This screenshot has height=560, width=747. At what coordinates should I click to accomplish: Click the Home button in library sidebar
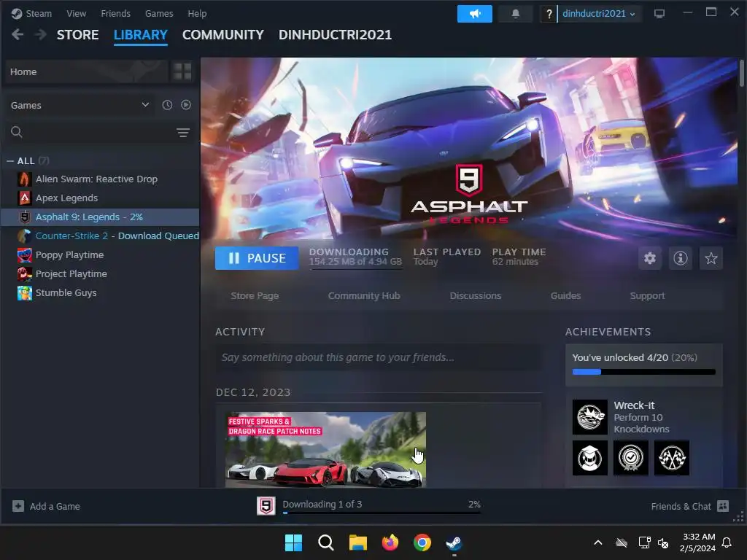tap(86, 71)
